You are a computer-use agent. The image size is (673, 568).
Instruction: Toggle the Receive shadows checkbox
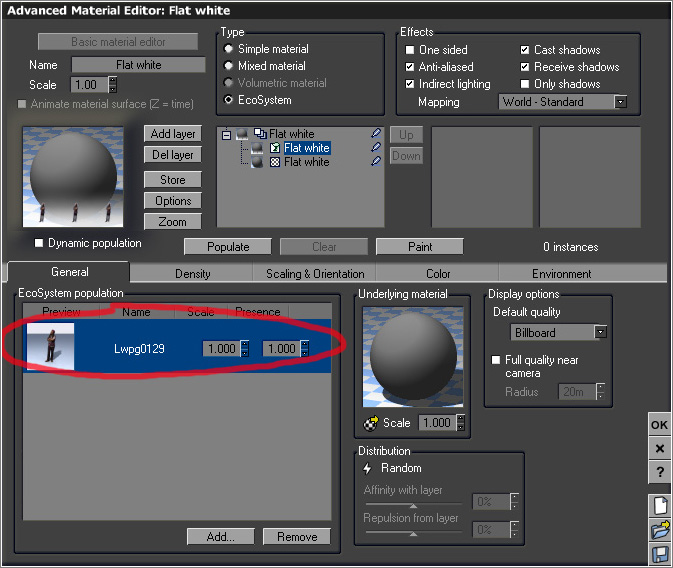[524, 67]
